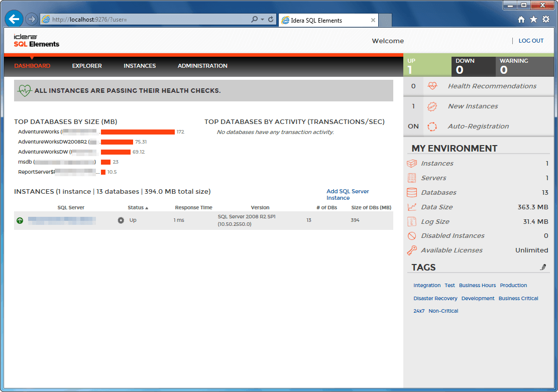Screen dimensions: 558x392
Task: Open the browser Tools gear icon
Action: point(546,19)
